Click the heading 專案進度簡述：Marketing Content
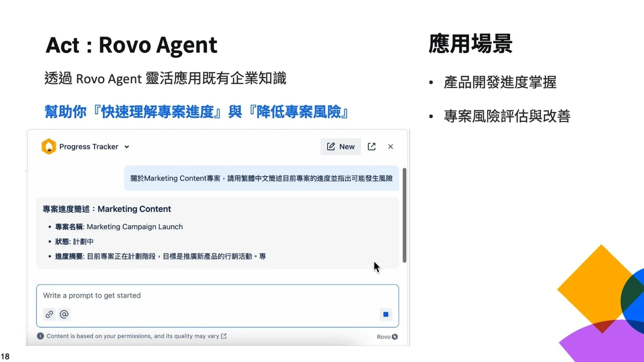The image size is (644, 362). 107,209
